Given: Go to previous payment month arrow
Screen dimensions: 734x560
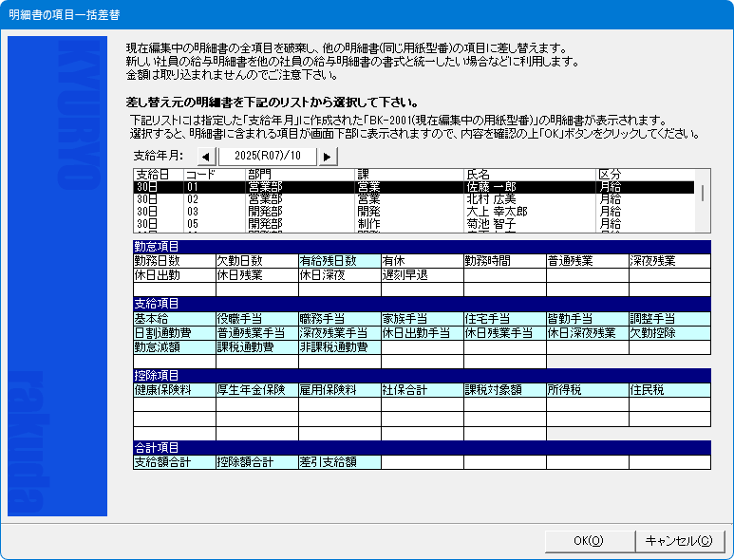Looking at the screenshot, I should pos(206,156).
